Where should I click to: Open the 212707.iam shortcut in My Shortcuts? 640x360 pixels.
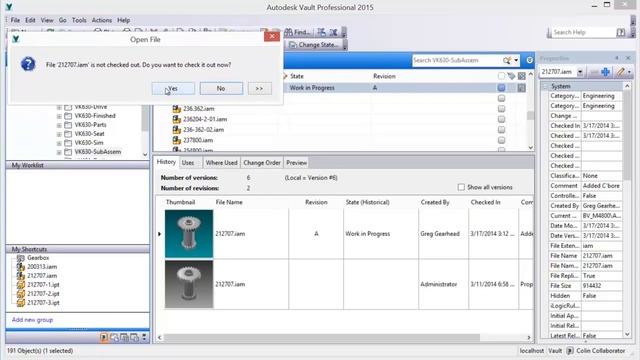click(42, 276)
